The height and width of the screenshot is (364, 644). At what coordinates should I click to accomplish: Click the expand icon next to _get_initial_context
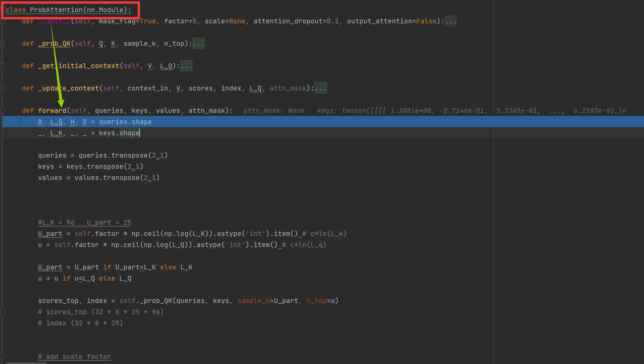point(3,66)
